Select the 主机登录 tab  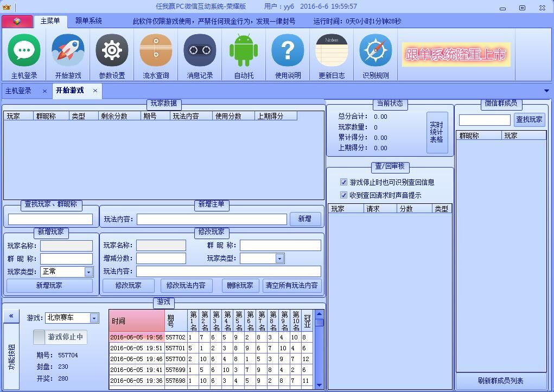pos(19,91)
